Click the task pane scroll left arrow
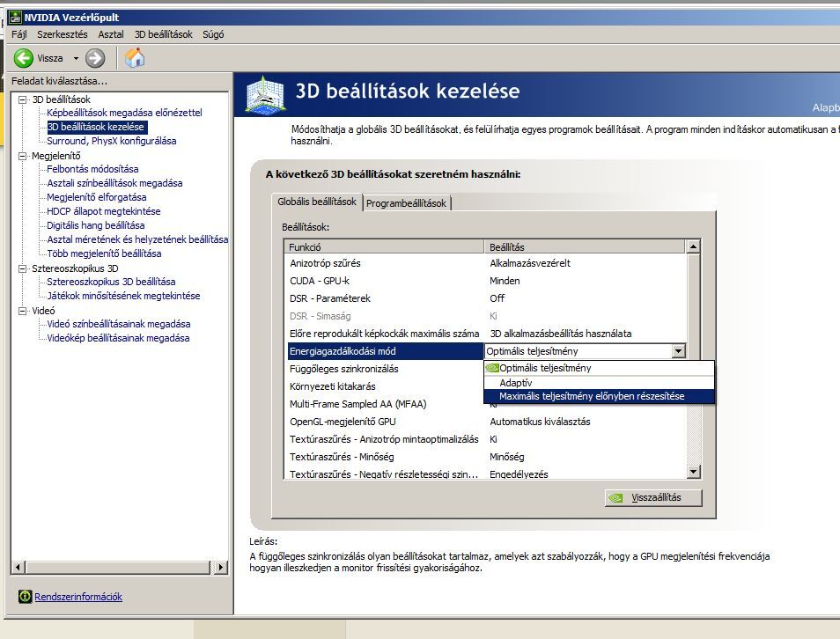The width and height of the screenshot is (840, 639). tap(18, 567)
